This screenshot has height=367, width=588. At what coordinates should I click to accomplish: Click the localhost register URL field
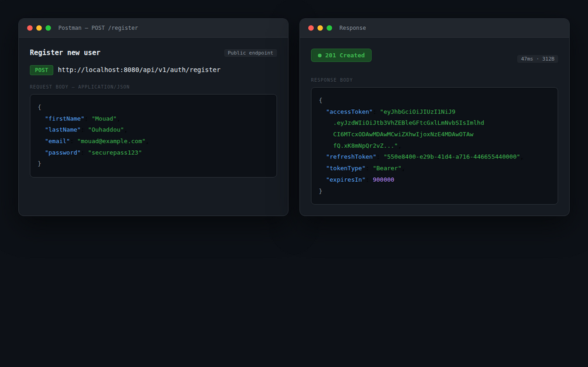point(139,70)
